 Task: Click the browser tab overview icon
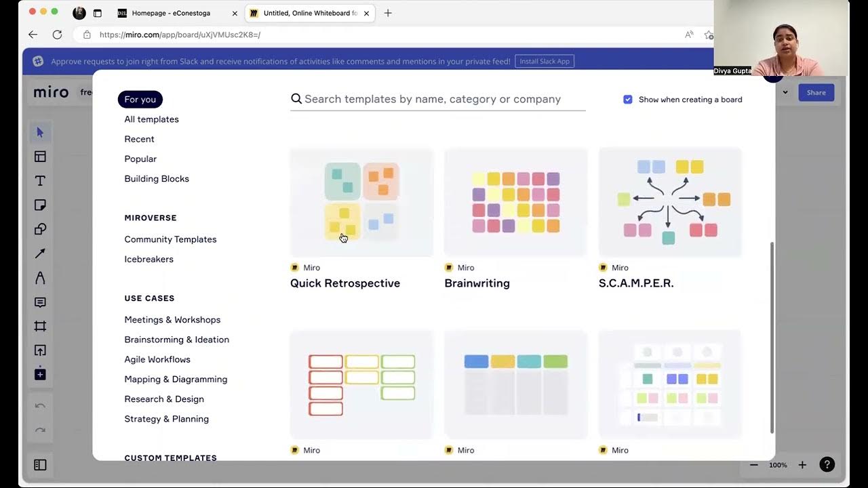coord(97,13)
